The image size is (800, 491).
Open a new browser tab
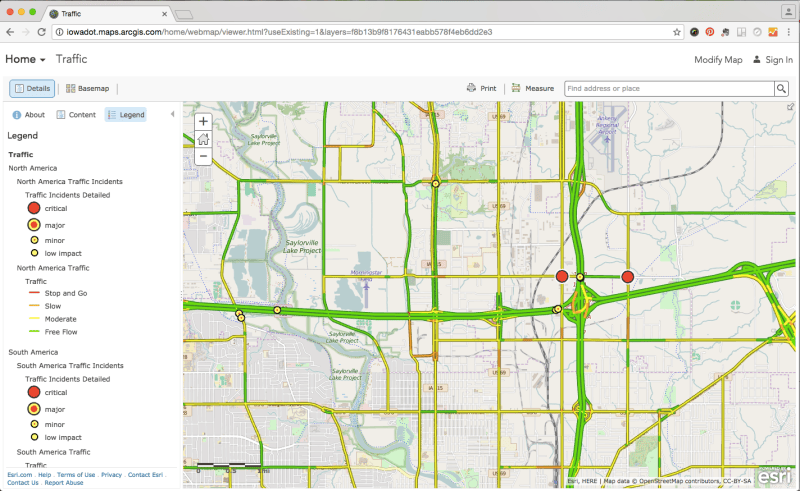184,14
